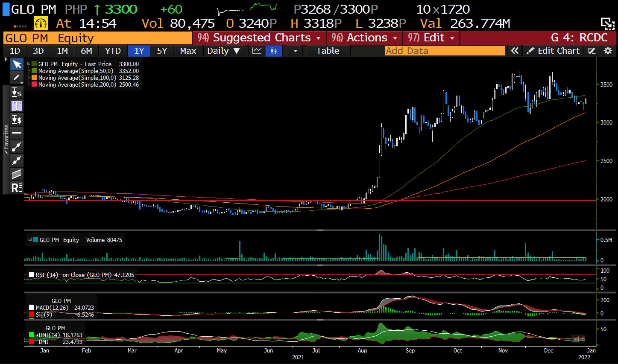Viewport: 618px width, 364px height.
Task: Click Moving Average 200 red swatch
Action: click(34, 84)
